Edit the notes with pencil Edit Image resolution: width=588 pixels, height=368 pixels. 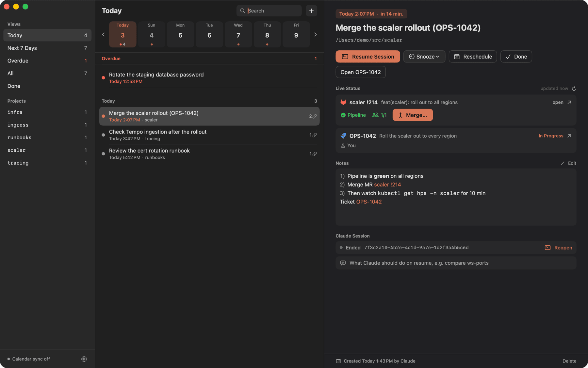tap(568, 163)
